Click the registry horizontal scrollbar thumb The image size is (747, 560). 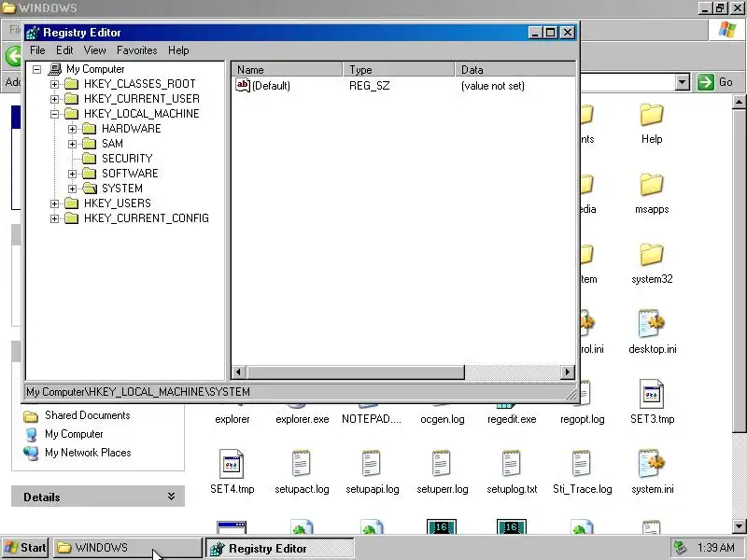click(356, 371)
